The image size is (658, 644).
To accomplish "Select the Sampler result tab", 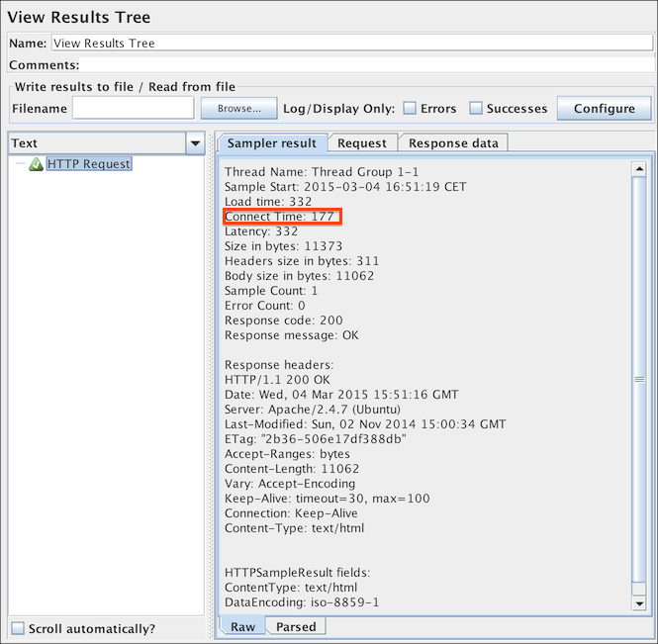I will [272, 143].
